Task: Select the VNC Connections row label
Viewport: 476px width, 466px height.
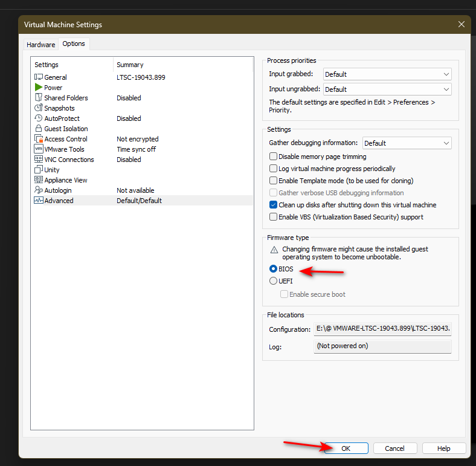Action: 69,160
